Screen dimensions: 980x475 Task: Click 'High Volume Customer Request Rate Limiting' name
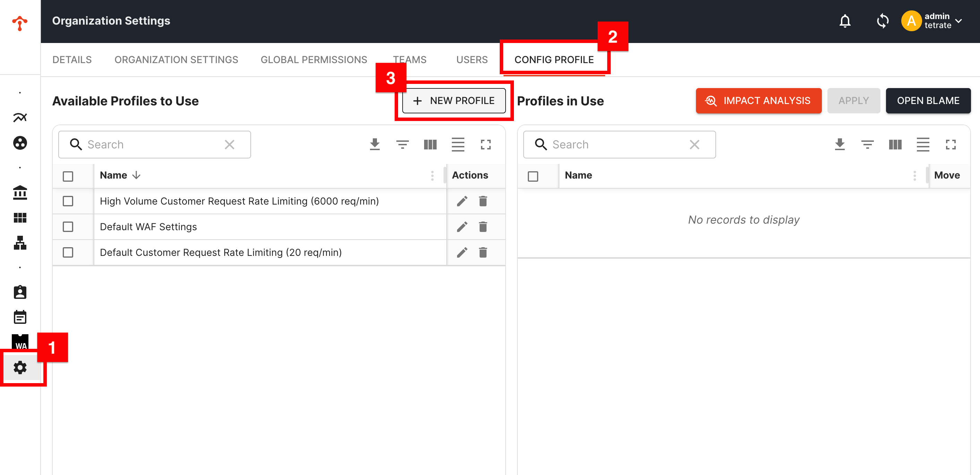click(239, 201)
